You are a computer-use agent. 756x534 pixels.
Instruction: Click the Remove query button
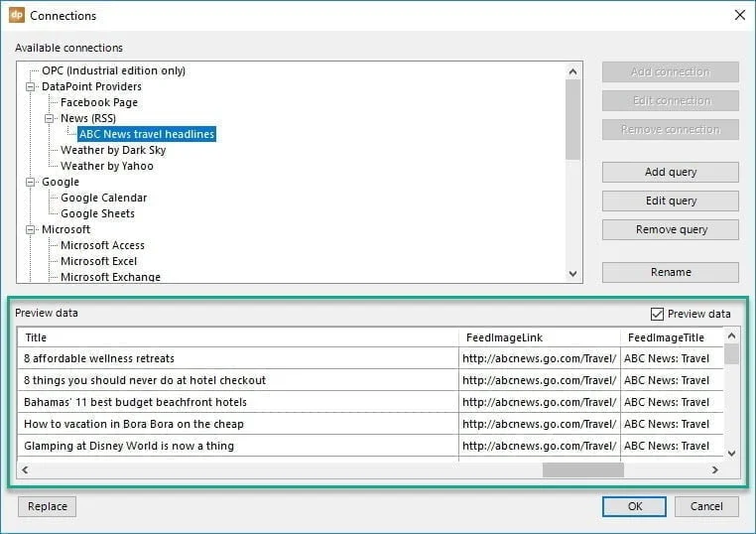point(670,230)
